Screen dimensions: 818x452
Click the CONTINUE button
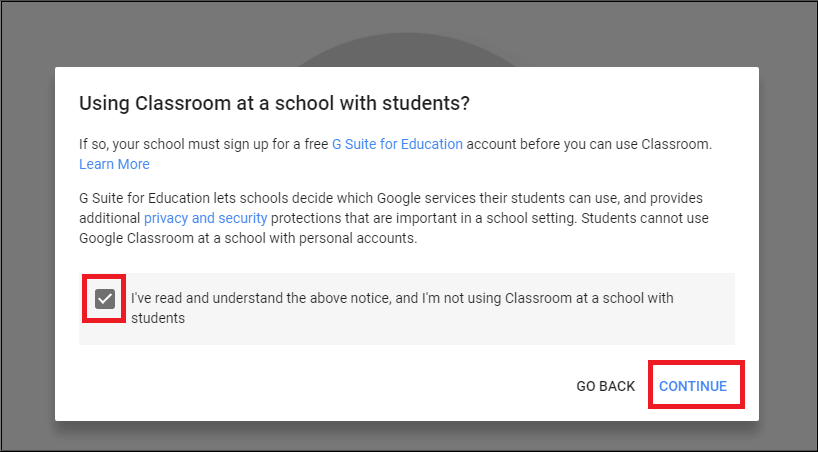click(x=693, y=386)
